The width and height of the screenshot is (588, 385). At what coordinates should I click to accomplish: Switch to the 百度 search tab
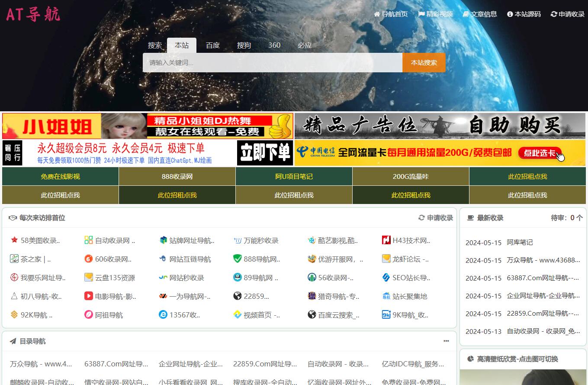pos(212,45)
